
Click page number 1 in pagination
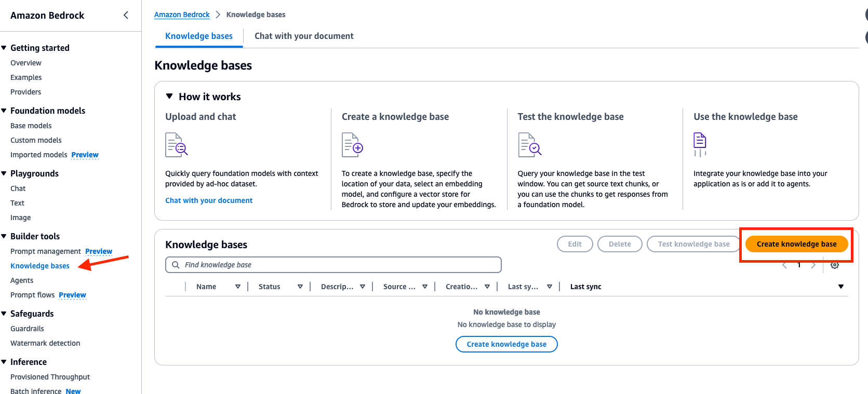point(799,265)
